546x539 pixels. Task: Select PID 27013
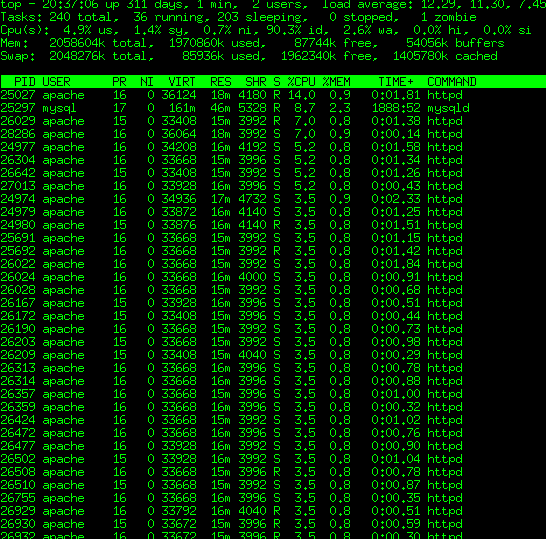[x=18, y=186]
